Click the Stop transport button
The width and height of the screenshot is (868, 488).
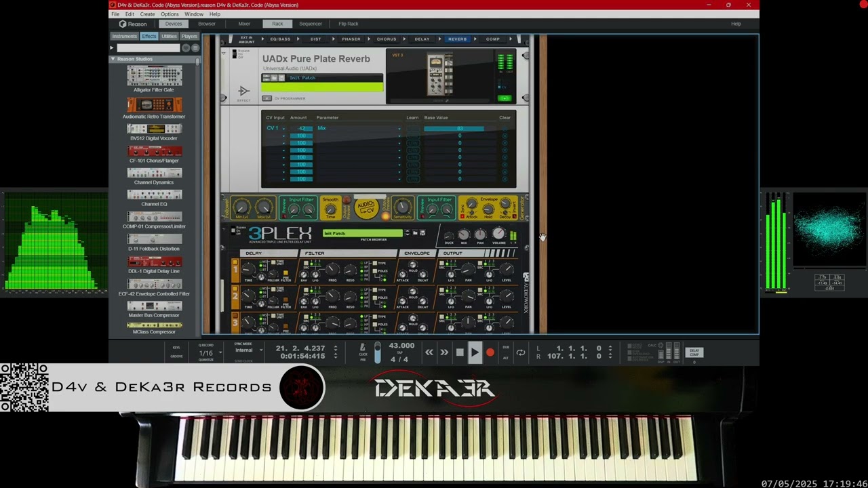460,352
